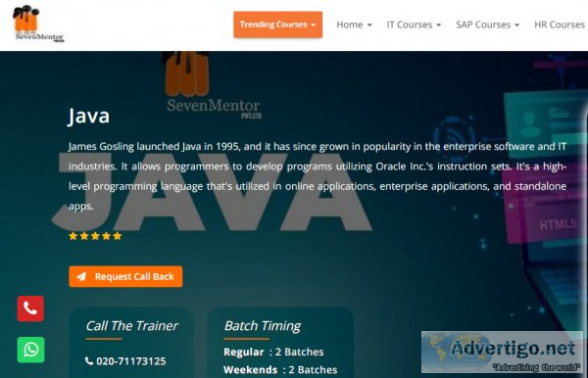Click the James Gosling description paragraph
The image size is (588, 378).
coord(318,176)
